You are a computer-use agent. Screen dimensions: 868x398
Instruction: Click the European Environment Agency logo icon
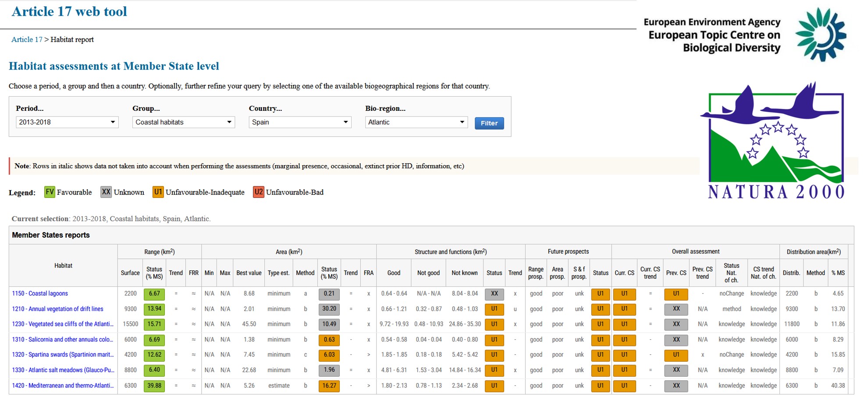click(821, 34)
